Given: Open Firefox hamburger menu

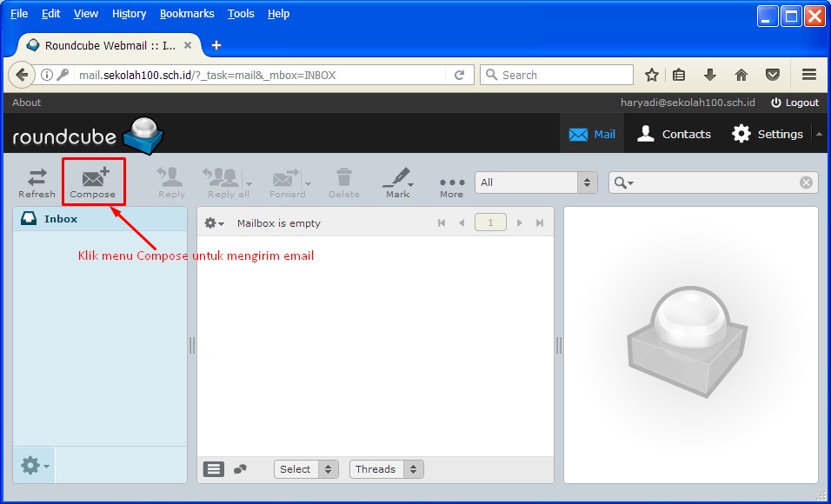Looking at the screenshot, I should [809, 75].
